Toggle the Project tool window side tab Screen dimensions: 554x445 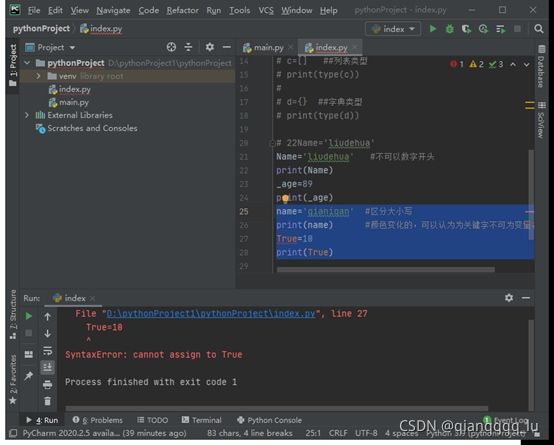pyautogui.click(x=13, y=65)
